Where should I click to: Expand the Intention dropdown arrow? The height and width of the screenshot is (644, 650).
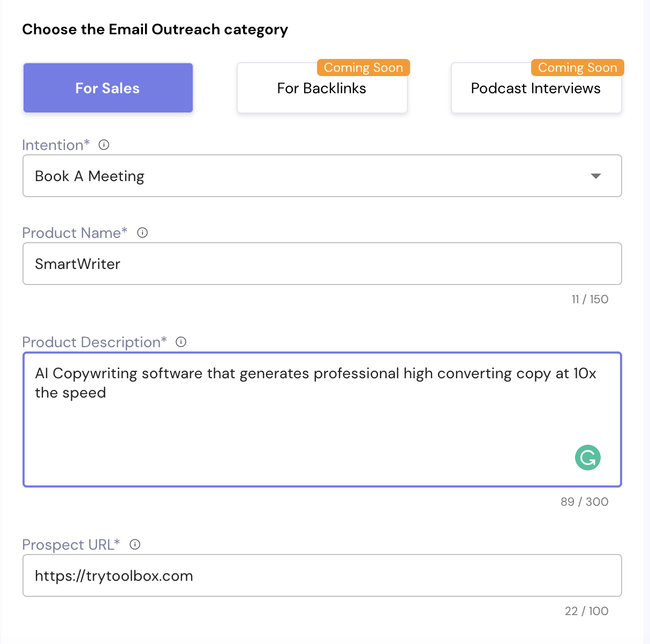pyautogui.click(x=595, y=176)
